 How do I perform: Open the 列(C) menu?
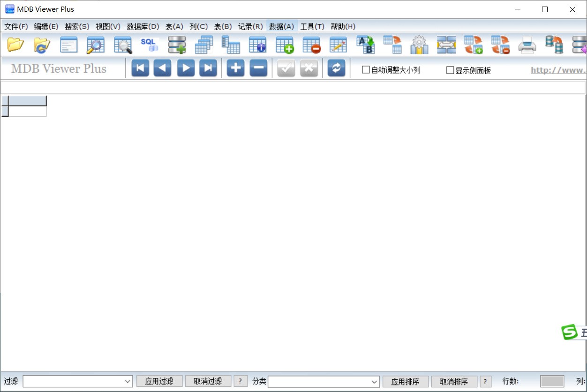click(x=199, y=26)
